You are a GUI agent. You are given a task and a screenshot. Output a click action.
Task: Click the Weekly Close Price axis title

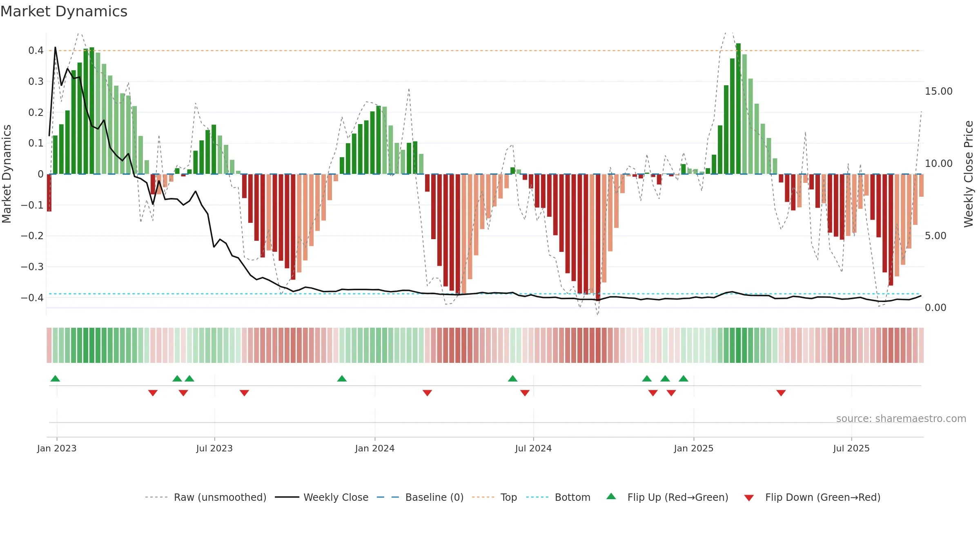tap(969, 174)
